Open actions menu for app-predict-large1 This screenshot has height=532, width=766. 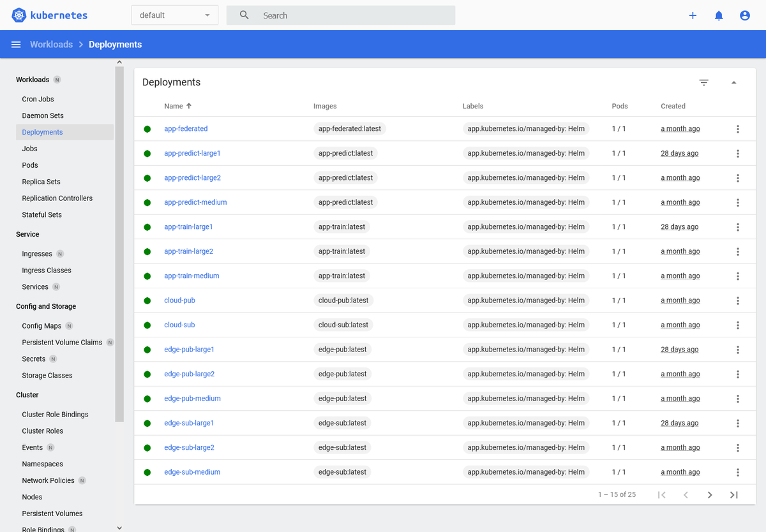pyautogui.click(x=738, y=153)
